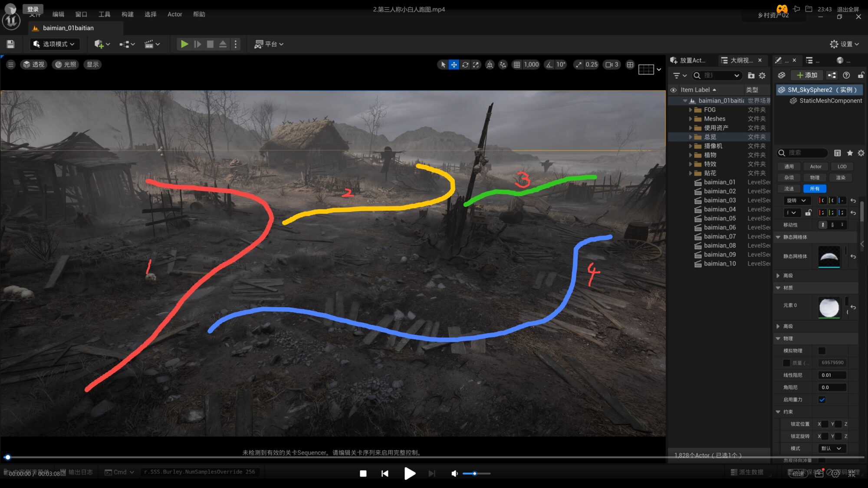Select the scale transform tool in viewport
This screenshot has width=868, height=488.
pos(476,65)
